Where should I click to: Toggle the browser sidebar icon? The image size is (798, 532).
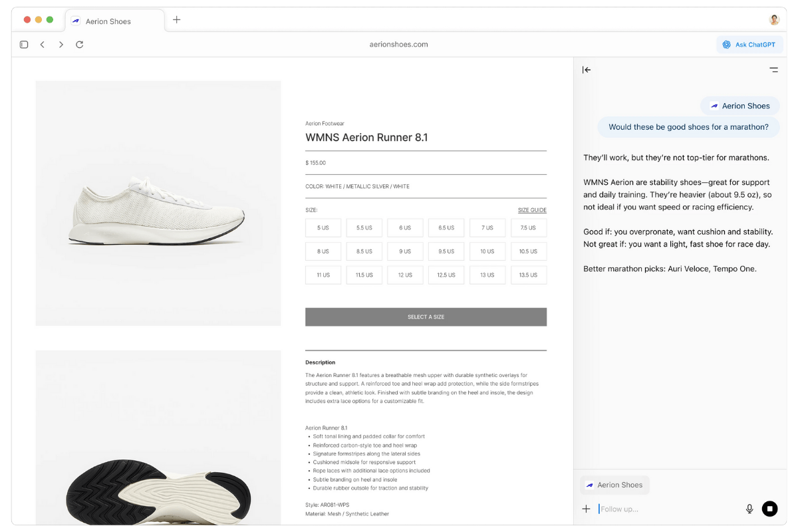(24, 45)
